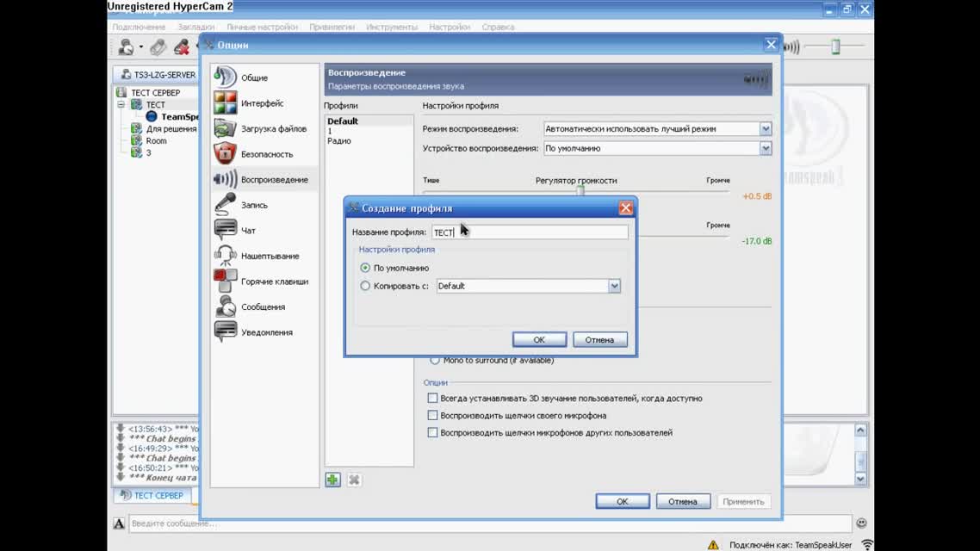Image resolution: width=980 pixels, height=551 pixels.
Task: Enable щелчки микрофонов других пользователей checkbox
Action: [432, 432]
